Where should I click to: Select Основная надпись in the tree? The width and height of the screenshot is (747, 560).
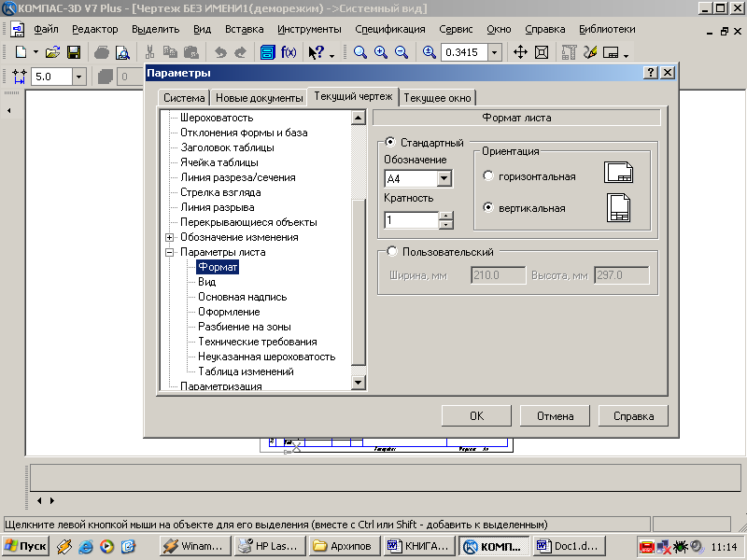point(243,297)
